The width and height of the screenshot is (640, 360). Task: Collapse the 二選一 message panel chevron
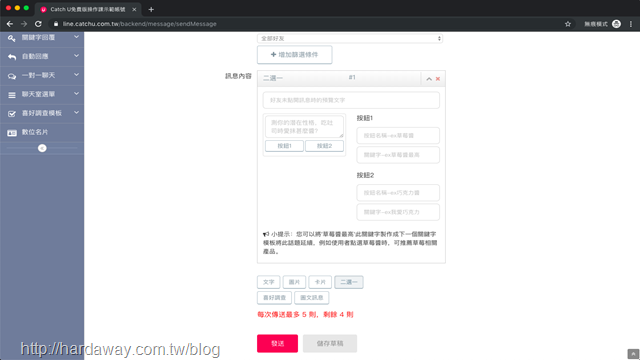pos(429,79)
